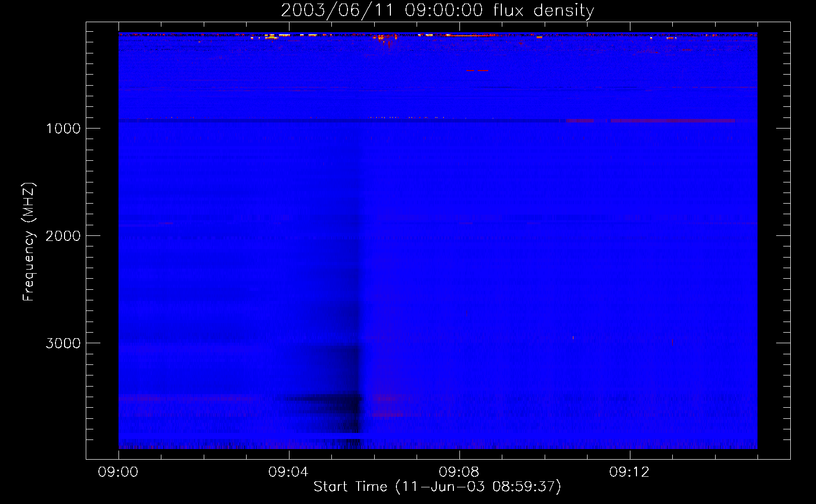
Task: Select the '3000' frequency axis label
Action: (63, 343)
